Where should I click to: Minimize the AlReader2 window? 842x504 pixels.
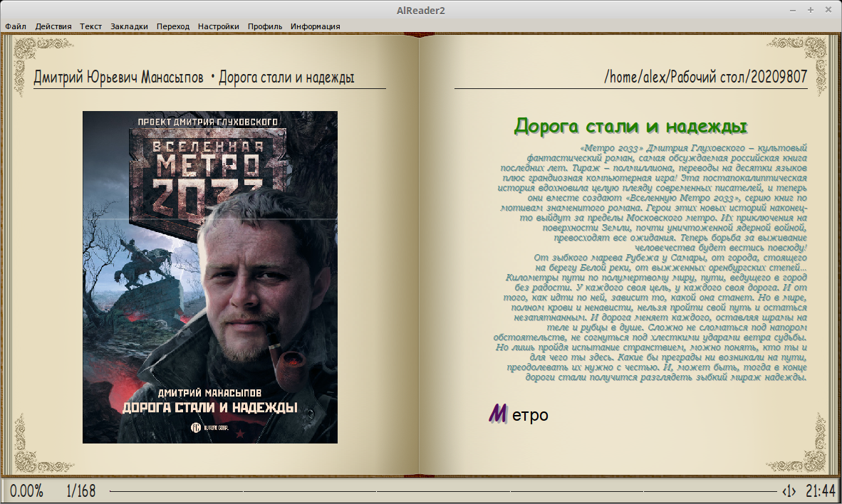[x=794, y=10]
